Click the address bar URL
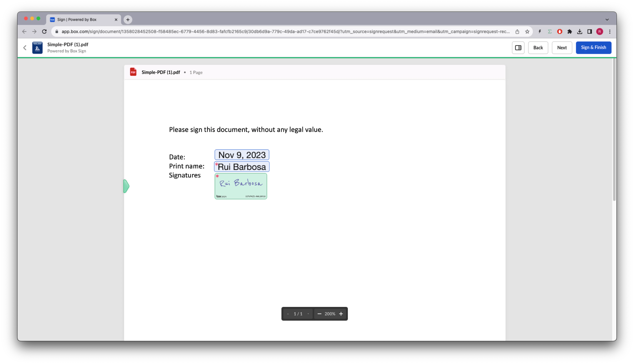Image resolution: width=634 pixels, height=364 pixels. (285, 32)
